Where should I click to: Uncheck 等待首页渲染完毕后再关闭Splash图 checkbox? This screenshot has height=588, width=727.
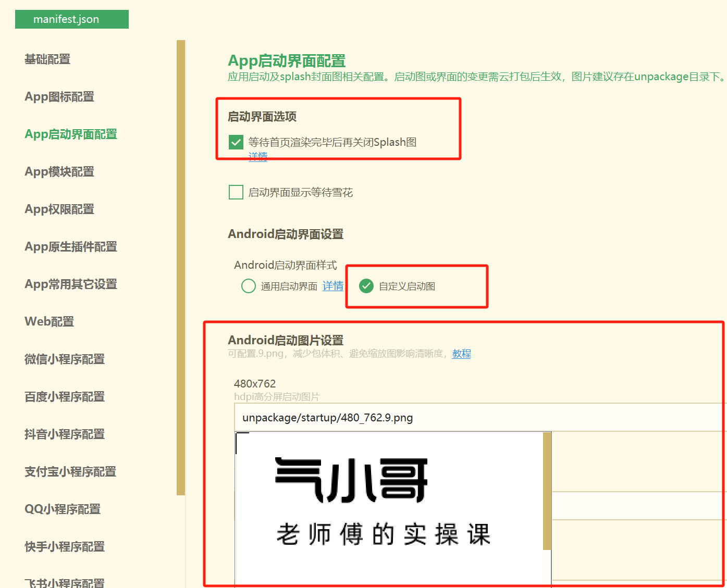tap(236, 142)
